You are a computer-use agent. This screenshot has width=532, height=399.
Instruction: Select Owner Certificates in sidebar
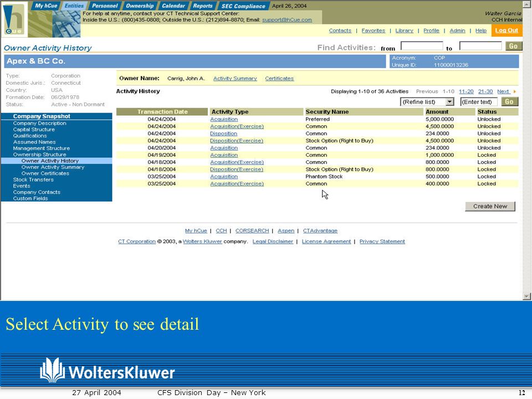[x=45, y=173]
